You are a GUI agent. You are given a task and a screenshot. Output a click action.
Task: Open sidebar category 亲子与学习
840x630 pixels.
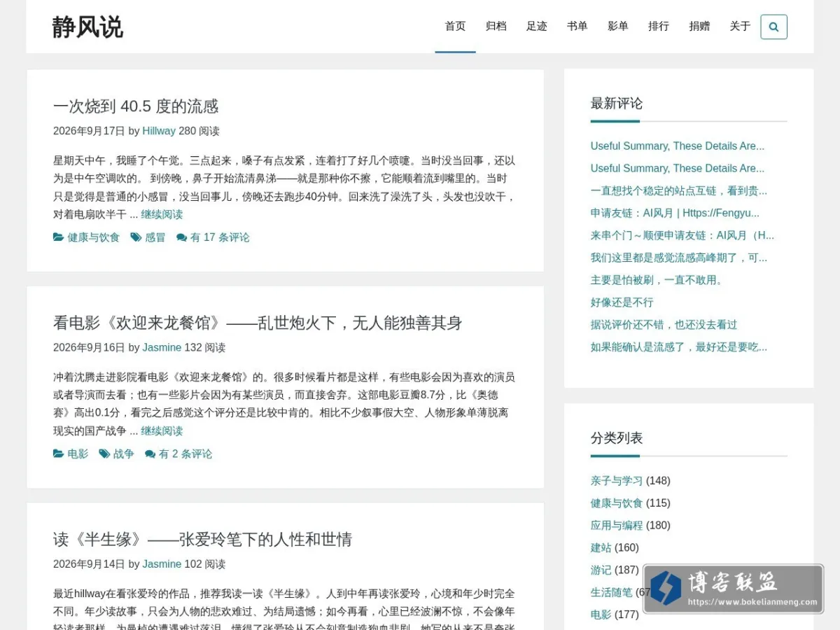click(x=617, y=480)
